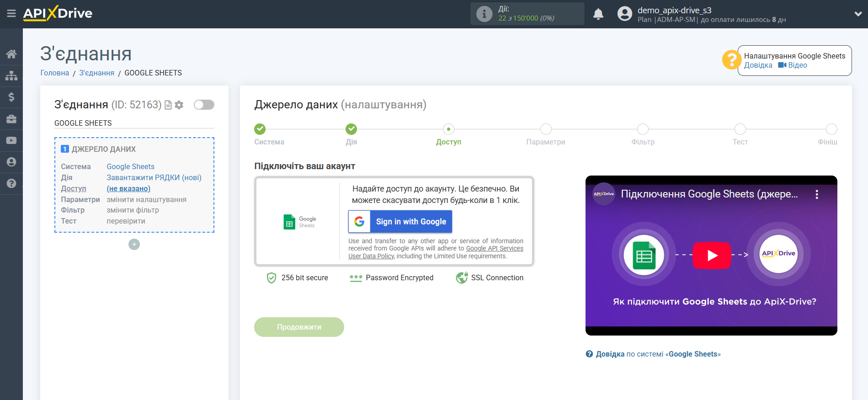Toggle the connection on/off switch
This screenshot has height=400, width=868.
[204, 105]
